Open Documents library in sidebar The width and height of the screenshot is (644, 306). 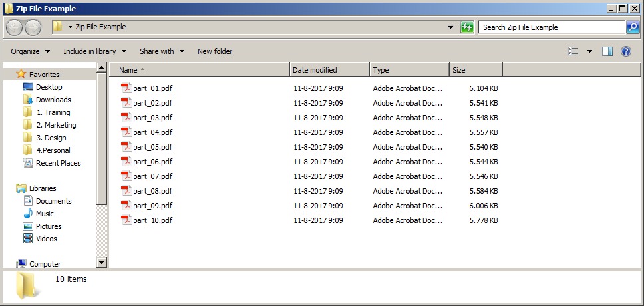[53, 201]
